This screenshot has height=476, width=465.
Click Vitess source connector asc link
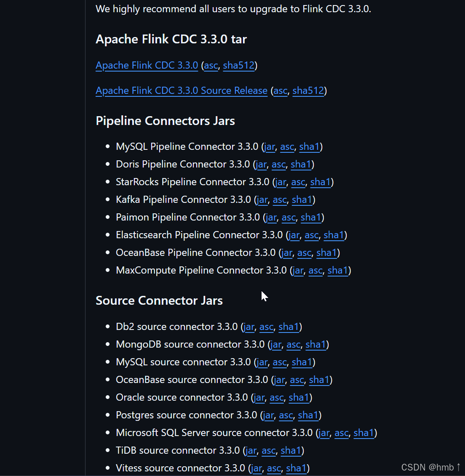(x=274, y=468)
